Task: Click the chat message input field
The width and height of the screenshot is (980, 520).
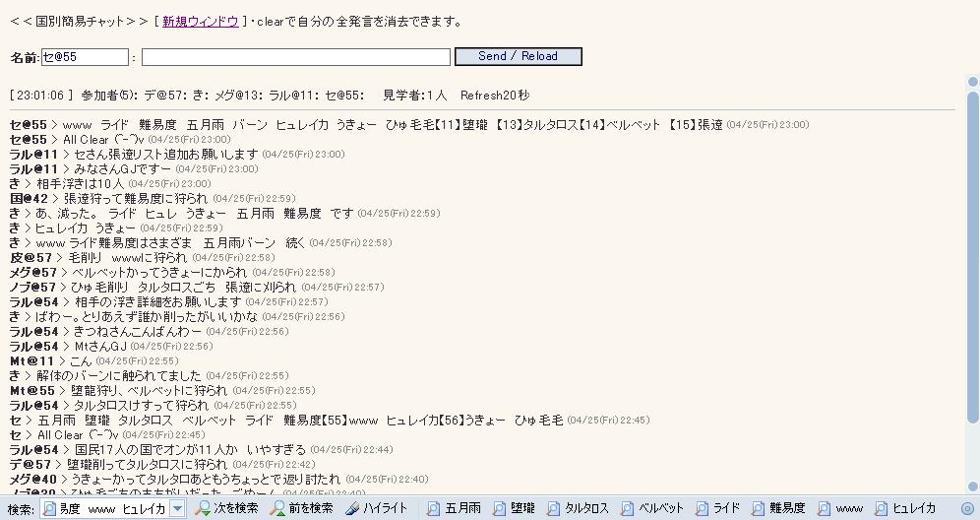Action: 296,57
